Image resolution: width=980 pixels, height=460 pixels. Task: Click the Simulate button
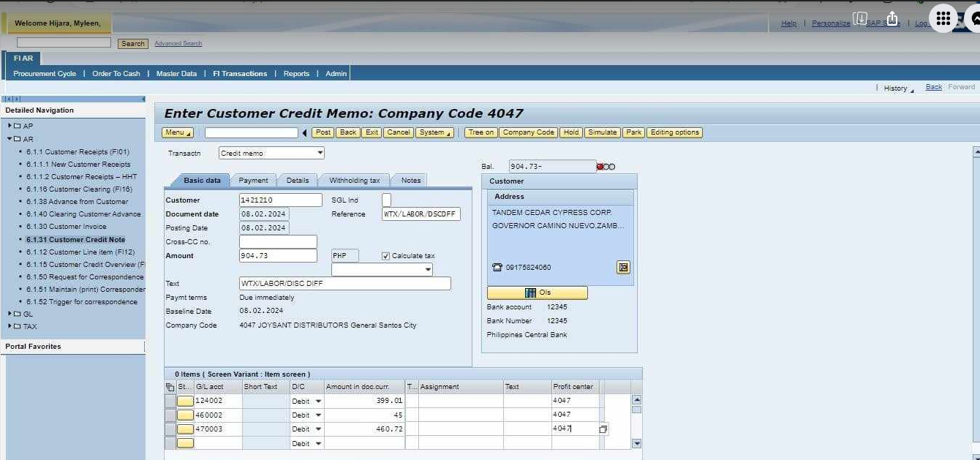pyautogui.click(x=603, y=132)
